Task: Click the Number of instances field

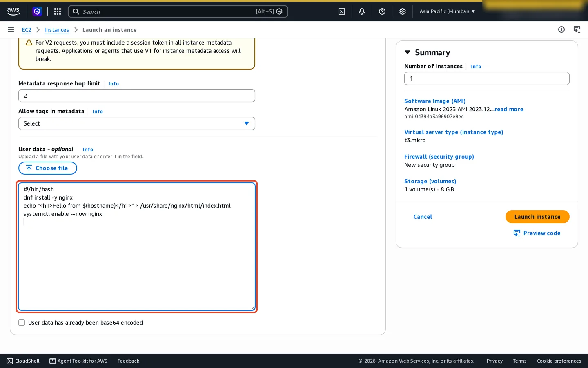Action: 487,79
